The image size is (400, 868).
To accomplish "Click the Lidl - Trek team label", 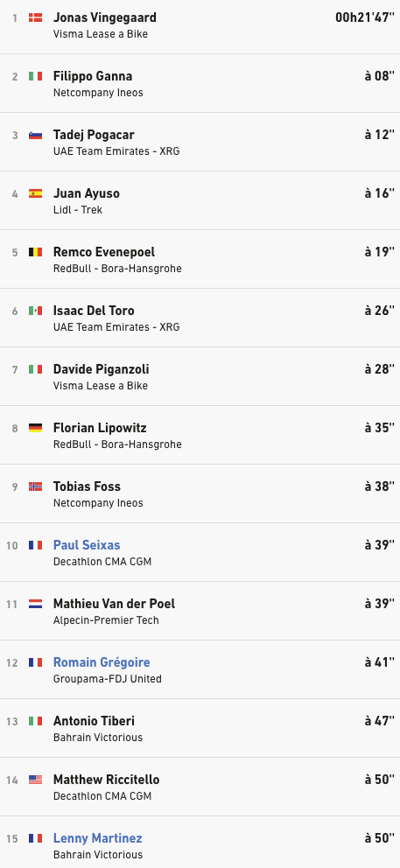I will [x=78, y=210].
